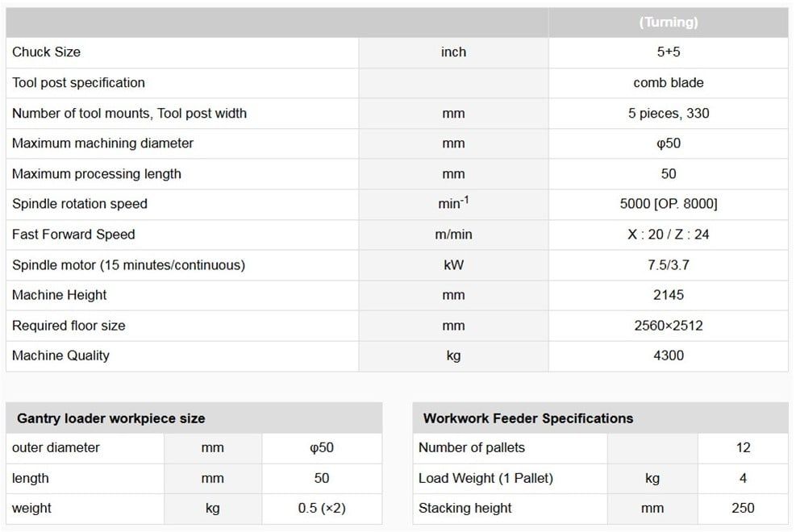
Task: Click the '7.5/3.7' spindle motor value
Action: (668, 264)
